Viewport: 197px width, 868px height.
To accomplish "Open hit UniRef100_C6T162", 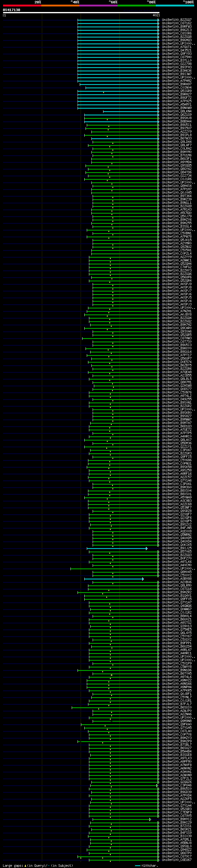I will 177,23.
